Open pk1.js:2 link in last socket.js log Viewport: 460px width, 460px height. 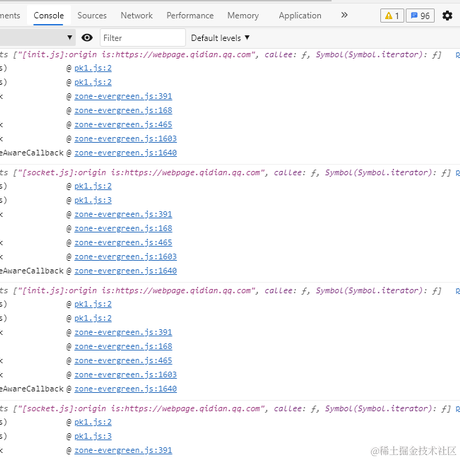[93, 422]
